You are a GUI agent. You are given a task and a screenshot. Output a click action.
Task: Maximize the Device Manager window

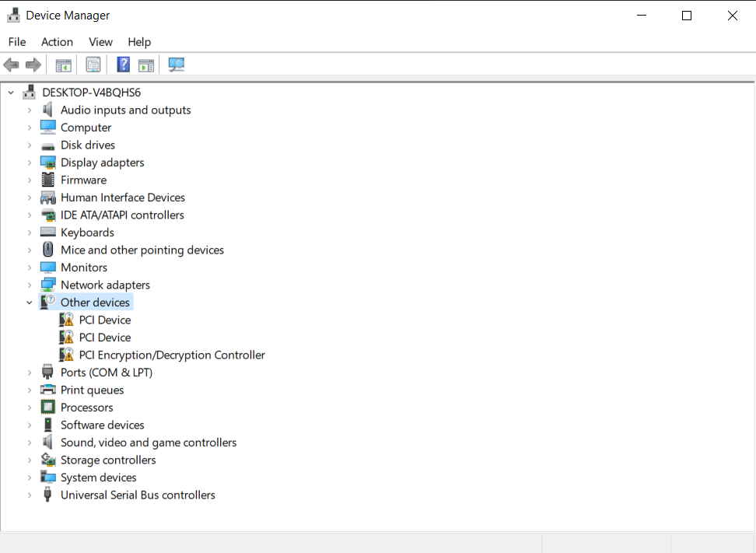pos(687,16)
